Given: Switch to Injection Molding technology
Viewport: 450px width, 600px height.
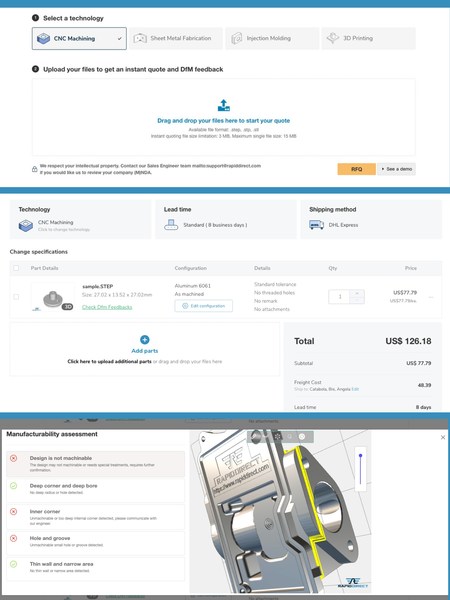Looking at the screenshot, I should click(x=272, y=38).
